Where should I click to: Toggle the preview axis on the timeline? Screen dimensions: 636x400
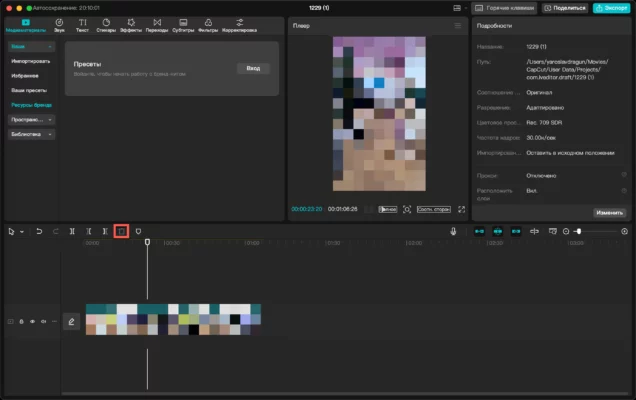click(x=535, y=231)
